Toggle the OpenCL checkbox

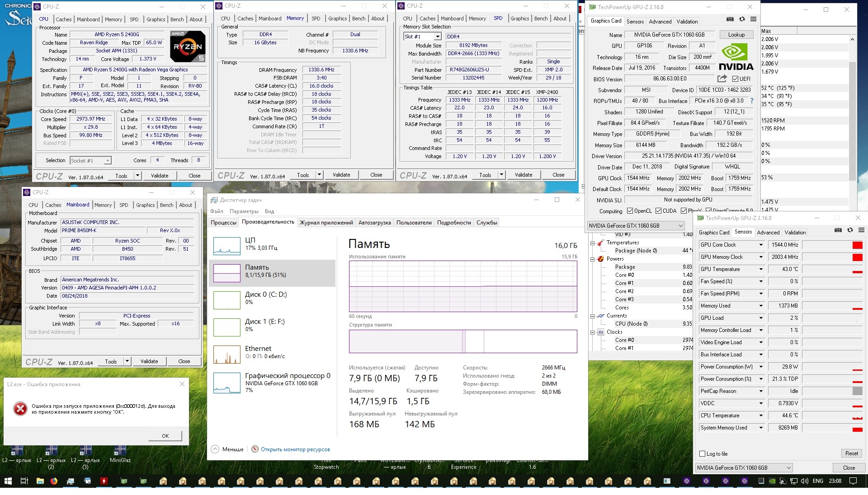[x=630, y=211]
